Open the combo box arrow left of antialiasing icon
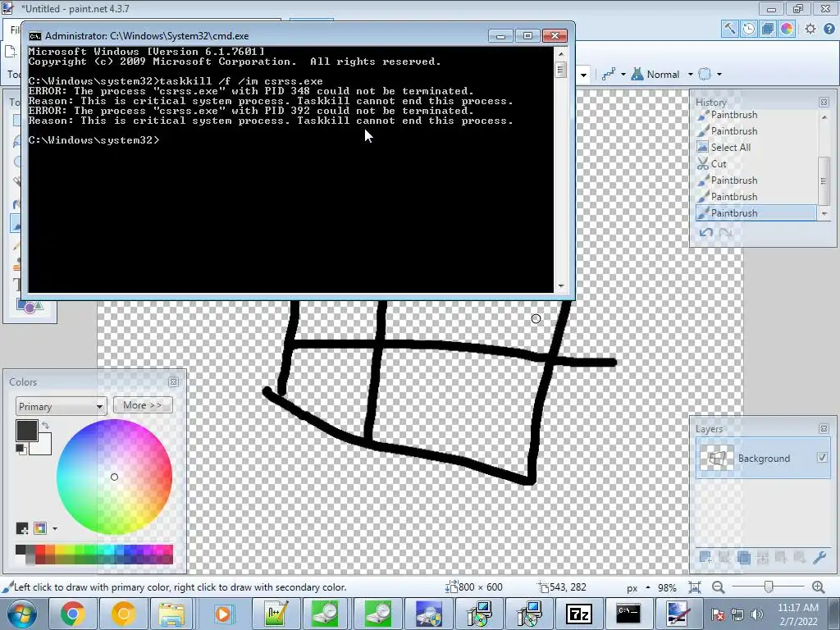The image size is (840, 630). tap(583, 75)
